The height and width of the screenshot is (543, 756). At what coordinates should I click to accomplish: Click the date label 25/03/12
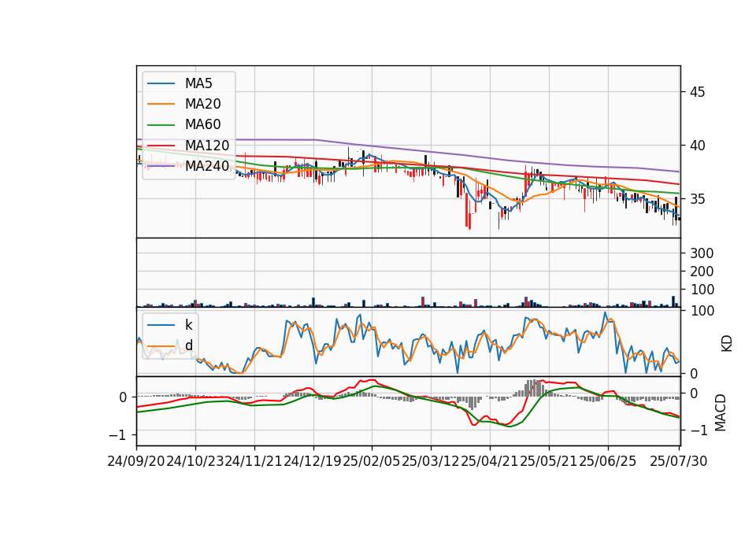click(x=431, y=461)
